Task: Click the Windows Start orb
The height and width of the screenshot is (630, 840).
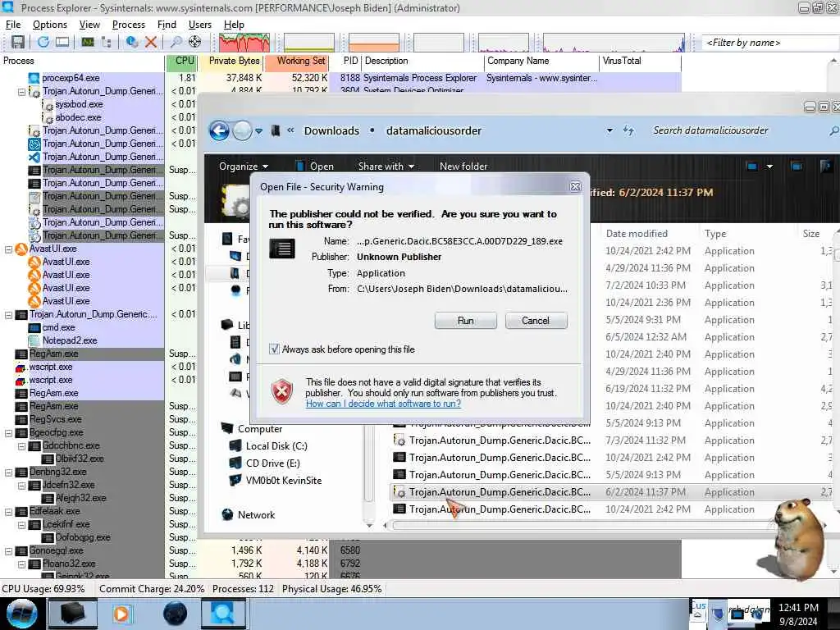Action: 21,614
